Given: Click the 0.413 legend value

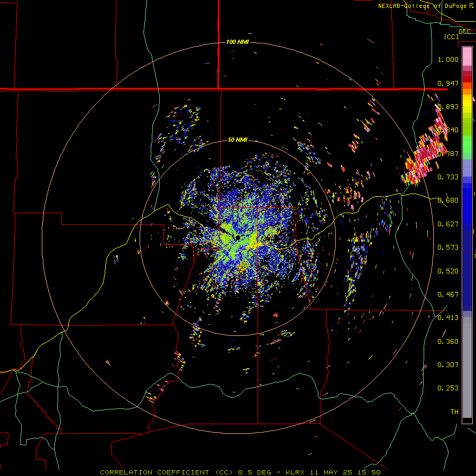Looking at the screenshot, I should tap(448, 318).
